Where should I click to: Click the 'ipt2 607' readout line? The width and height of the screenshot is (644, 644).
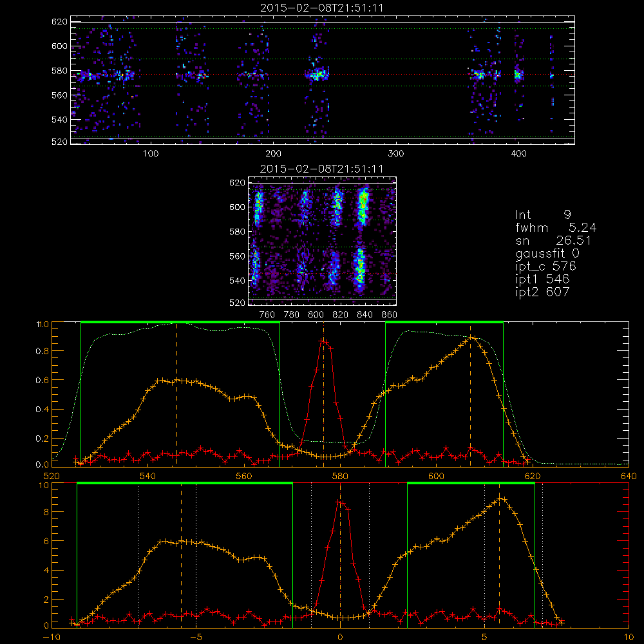(x=542, y=292)
